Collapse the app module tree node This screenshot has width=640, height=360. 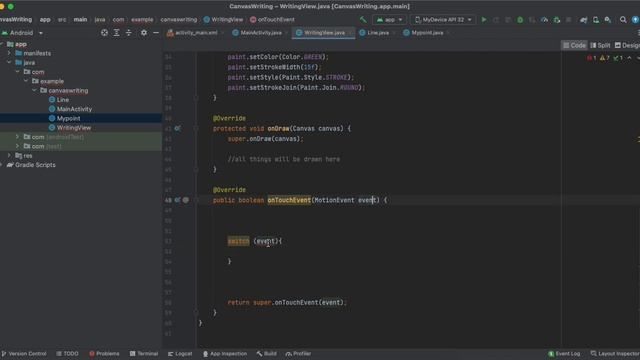click(x=2, y=44)
